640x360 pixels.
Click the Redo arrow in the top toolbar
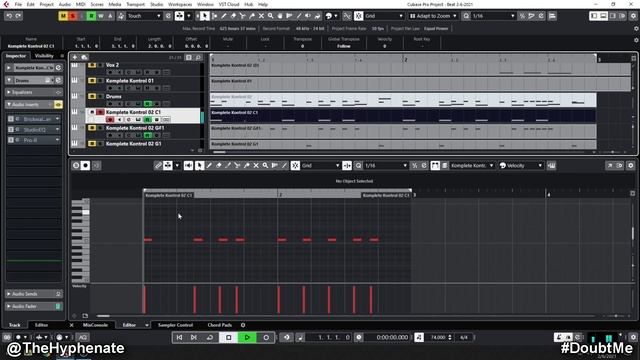click(x=18, y=16)
